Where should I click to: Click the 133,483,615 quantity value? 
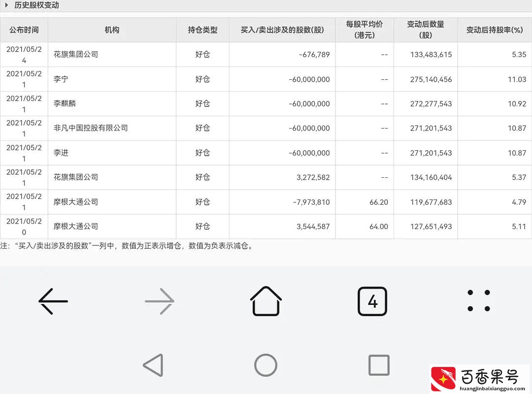click(x=431, y=55)
